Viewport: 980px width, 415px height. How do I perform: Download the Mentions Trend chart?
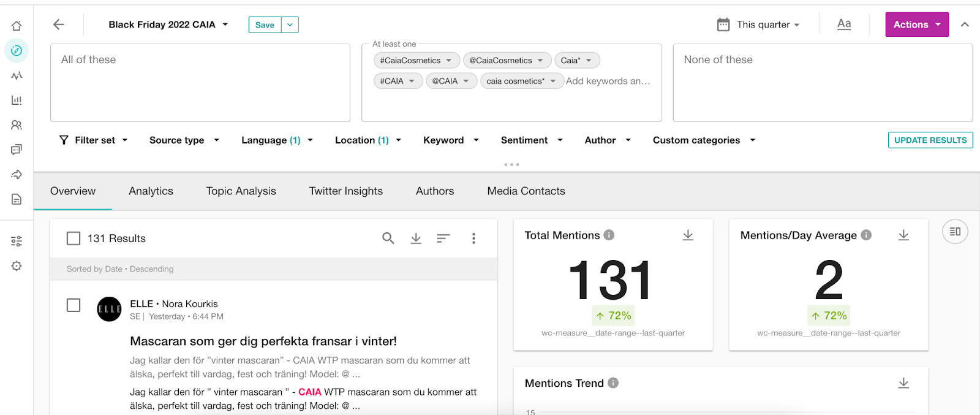coord(903,383)
